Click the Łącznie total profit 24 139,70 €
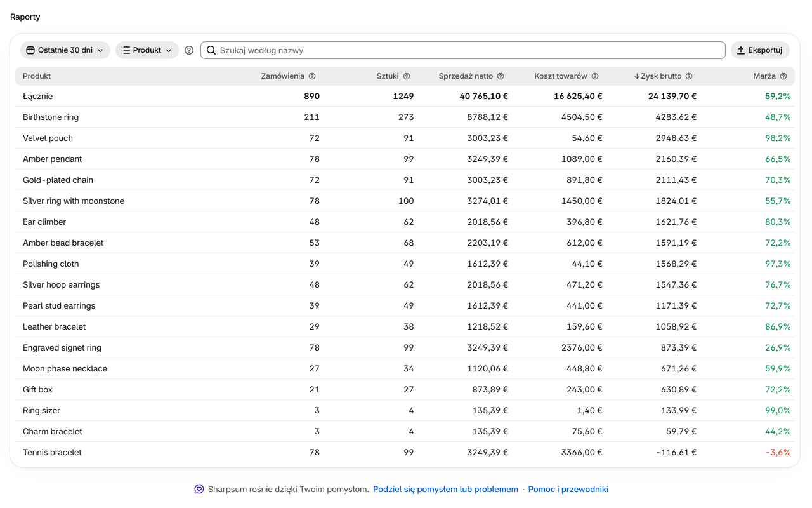Screen dimensions: 812x508 (x=672, y=96)
